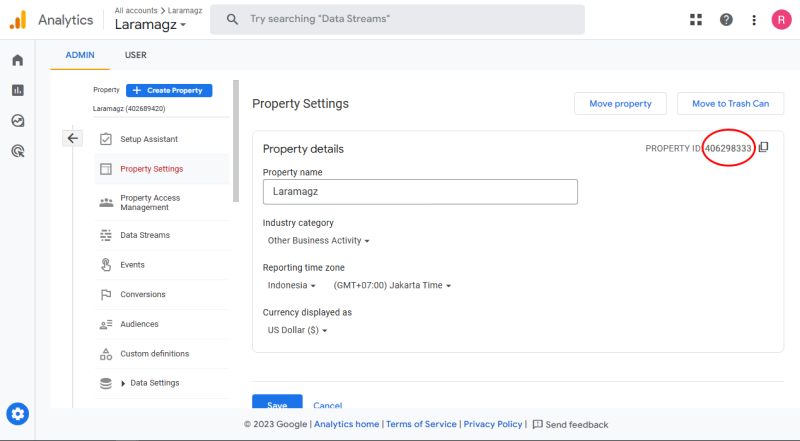The height and width of the screenshot is (441, 800).
Task: Open the Google apps grid icon
Action: click(x=696, y=20)
